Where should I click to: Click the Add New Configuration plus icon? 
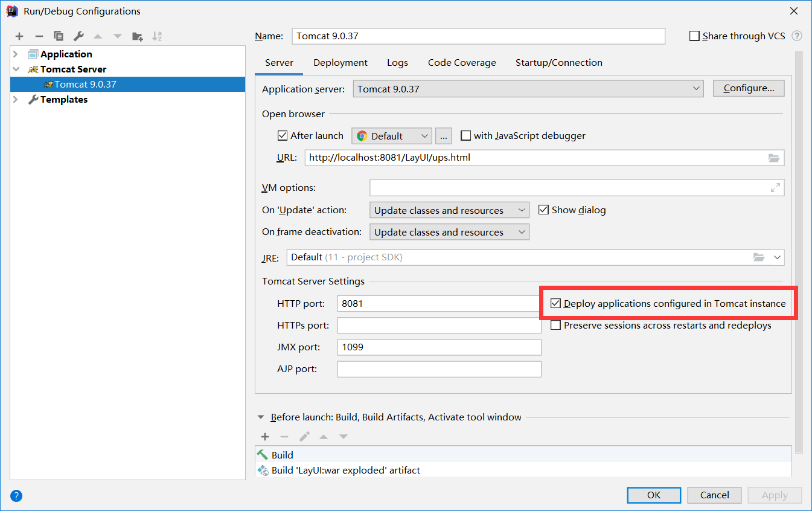point(19,36)
